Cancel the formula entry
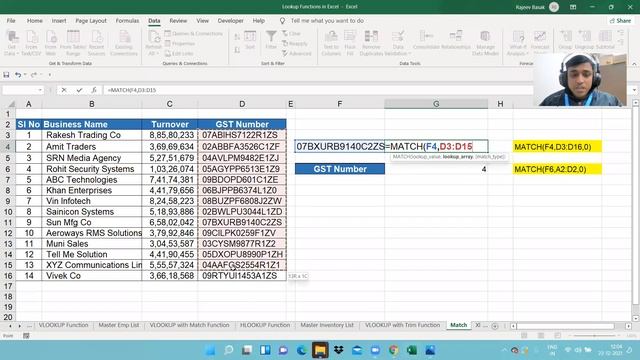The image size is (640, 360). pyautogui.click(x=64, y=90)
